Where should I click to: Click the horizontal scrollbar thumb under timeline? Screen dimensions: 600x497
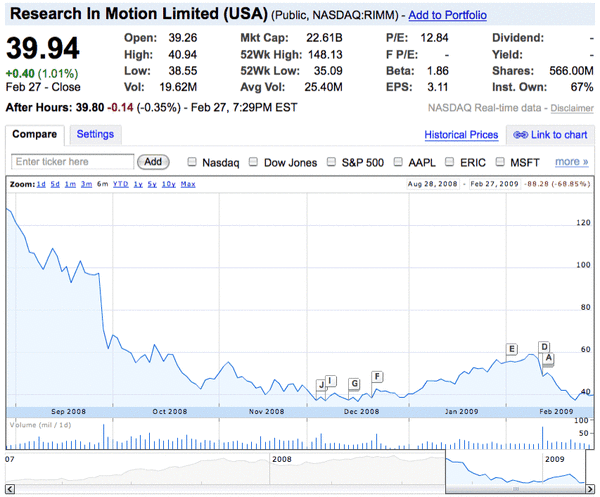[x=515, y=489]
